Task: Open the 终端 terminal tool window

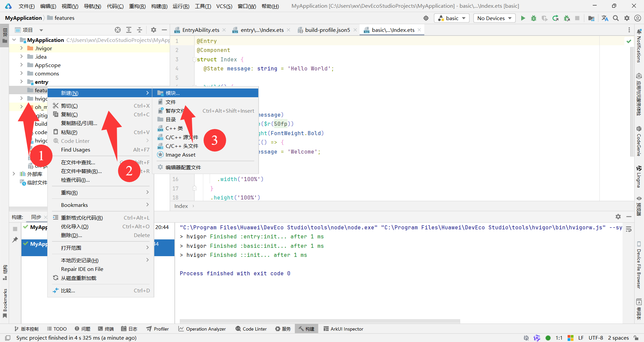Action: point(106,329)
